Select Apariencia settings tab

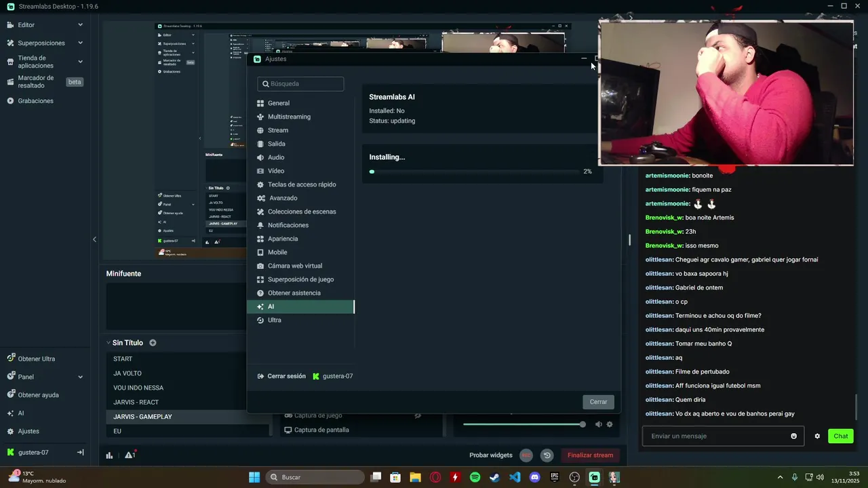click(x=300, y=239)
